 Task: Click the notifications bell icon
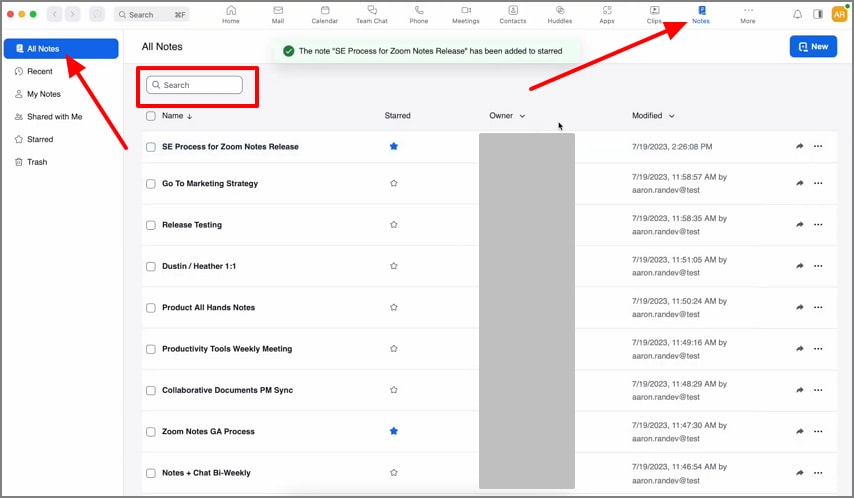[797, 14]
